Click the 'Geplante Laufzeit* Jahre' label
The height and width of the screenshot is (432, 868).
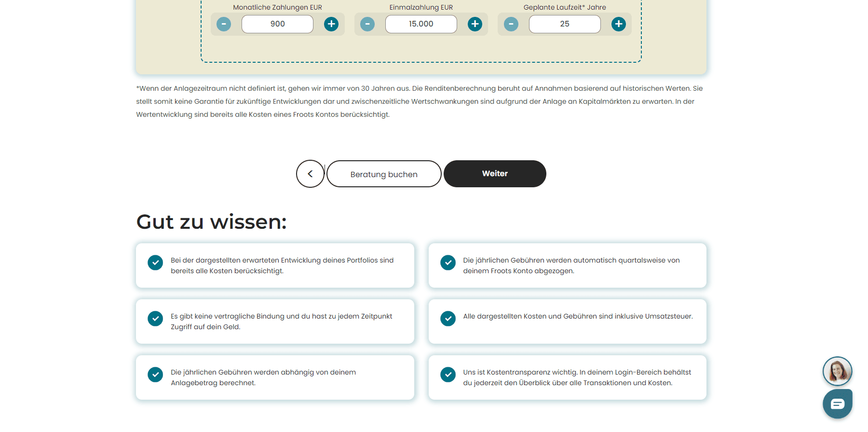point(565,7)
